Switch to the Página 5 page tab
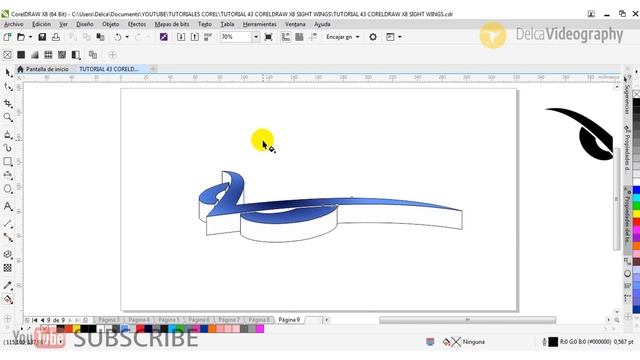This screenshot has width=640, height=360. tap(169, 320)
